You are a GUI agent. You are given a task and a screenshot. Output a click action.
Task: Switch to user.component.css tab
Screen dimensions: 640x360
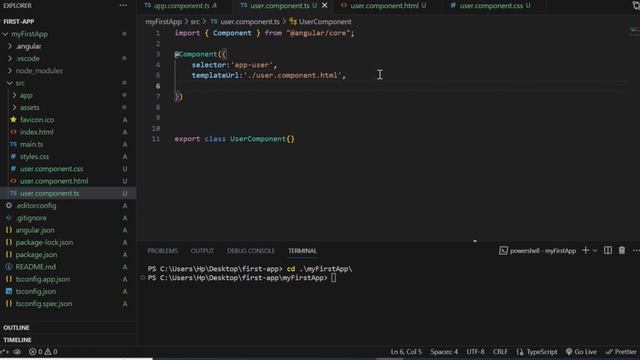pos(491,5)
